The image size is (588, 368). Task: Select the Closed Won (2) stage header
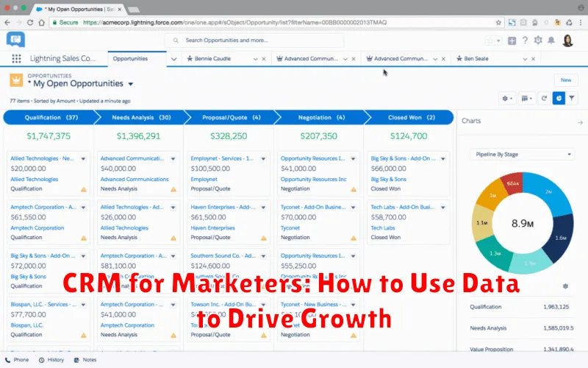(x=411, y=118)
